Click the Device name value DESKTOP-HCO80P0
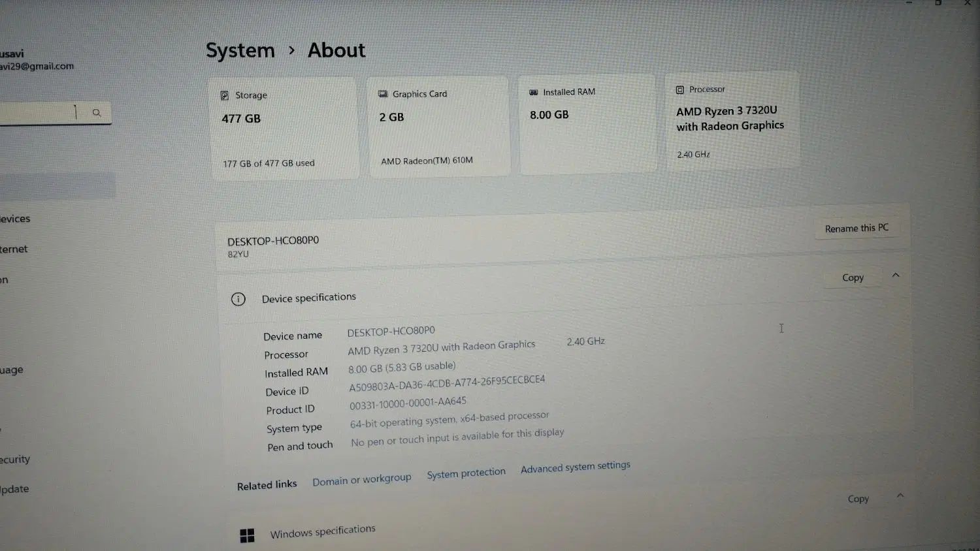 point(391,331)
